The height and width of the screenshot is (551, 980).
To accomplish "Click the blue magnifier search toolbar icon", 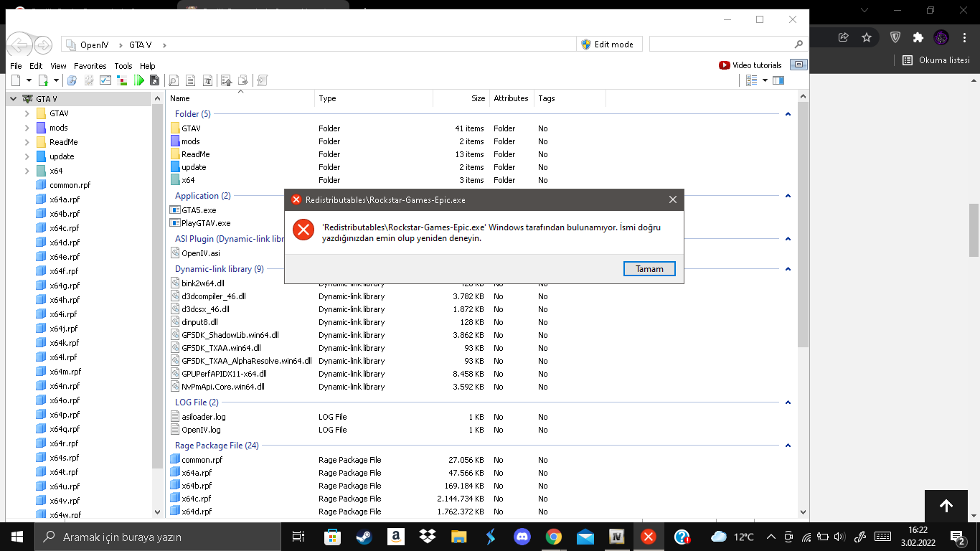I will point(72,80).
